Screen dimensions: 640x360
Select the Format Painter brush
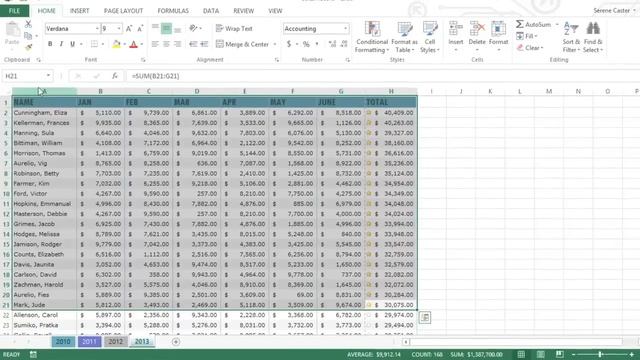28,47
